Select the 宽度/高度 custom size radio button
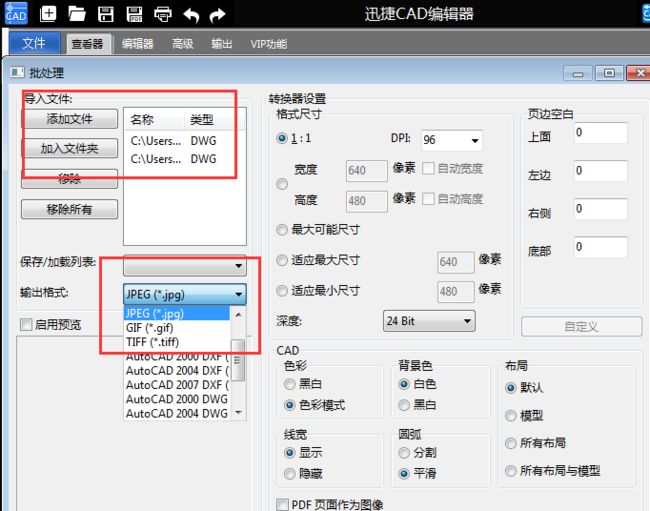The width and height of the screenshot is (650, 511). click(282, 184)
